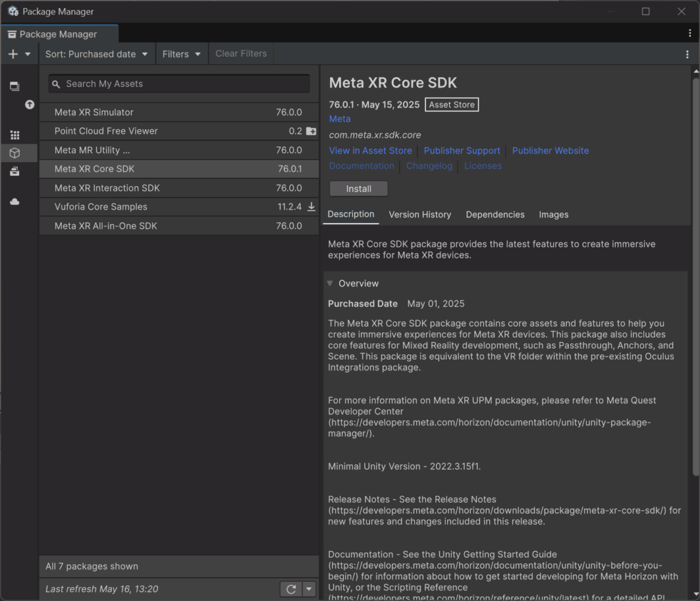The height and width of the screenshot is (601, 700).
Task: Close the Package Manager window
Action: [682, 11]
